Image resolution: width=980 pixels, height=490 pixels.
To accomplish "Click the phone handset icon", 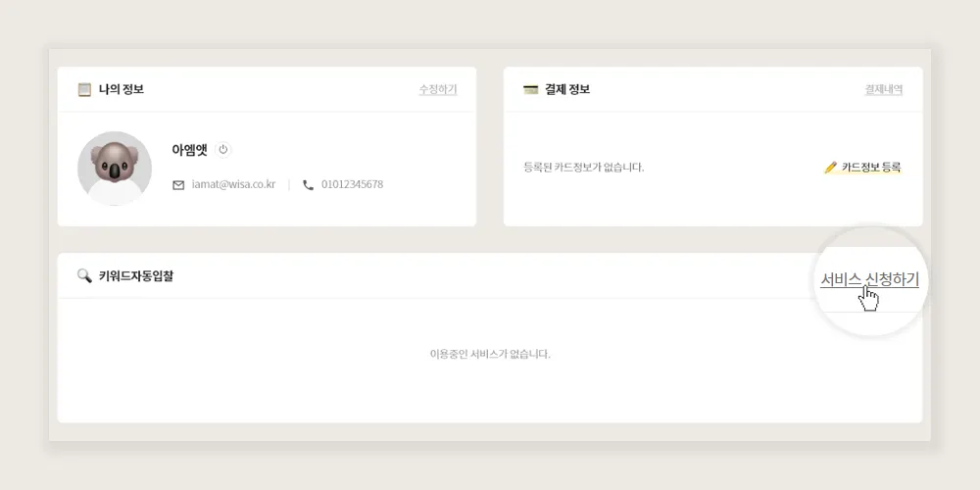I will [x=308, y=185].
